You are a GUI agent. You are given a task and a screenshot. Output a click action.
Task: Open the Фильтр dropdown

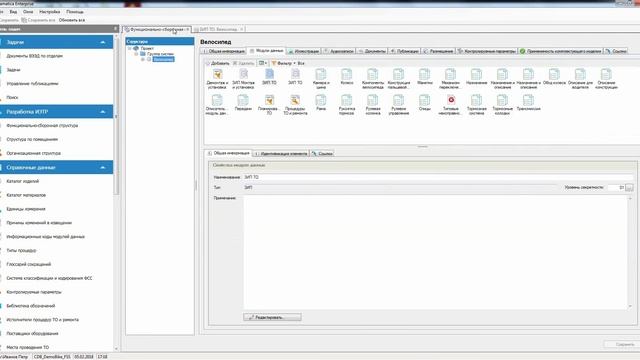tap(284, 63)
